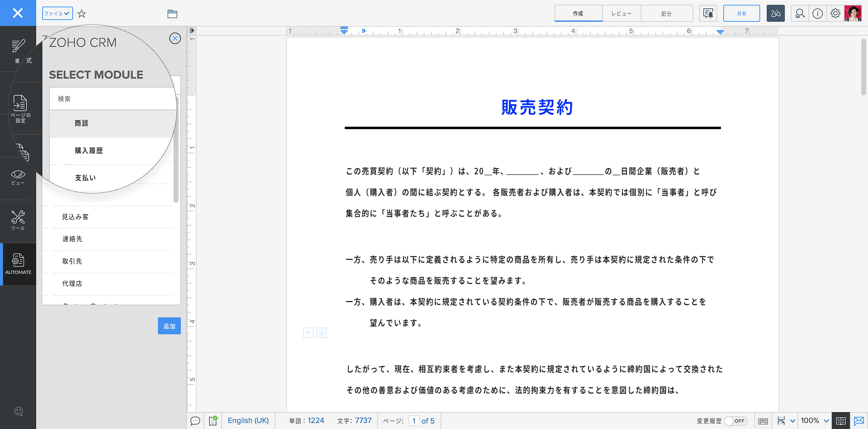Open the 書式 format panel
868x429 pixels.
click(x=18, y=51)
